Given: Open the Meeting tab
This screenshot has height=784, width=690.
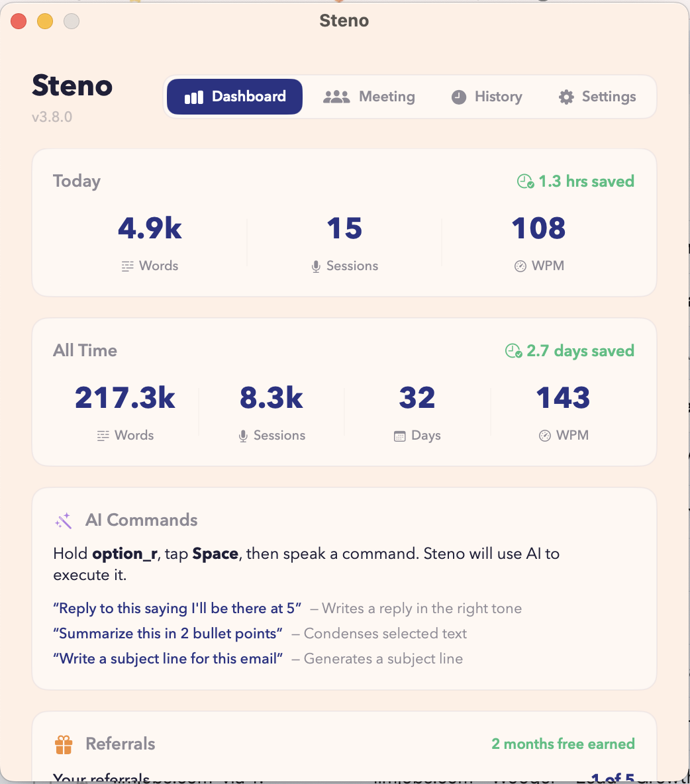Looking at the screenshot, I should (370, 97).
